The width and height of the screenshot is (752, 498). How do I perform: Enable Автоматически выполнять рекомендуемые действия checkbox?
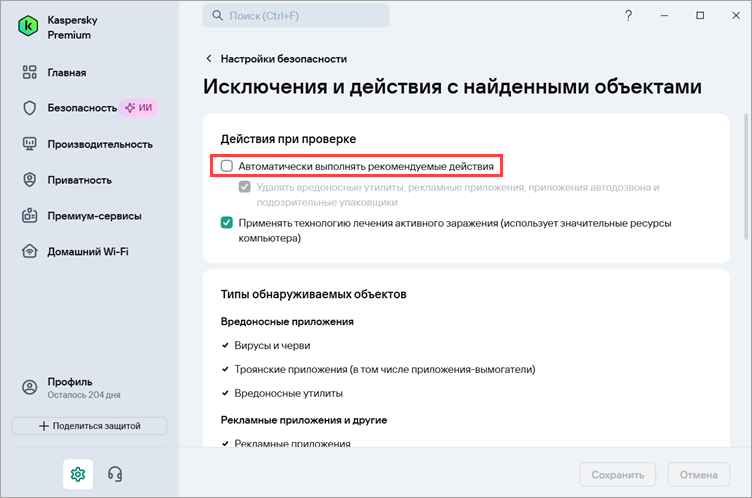pos(227,166)
